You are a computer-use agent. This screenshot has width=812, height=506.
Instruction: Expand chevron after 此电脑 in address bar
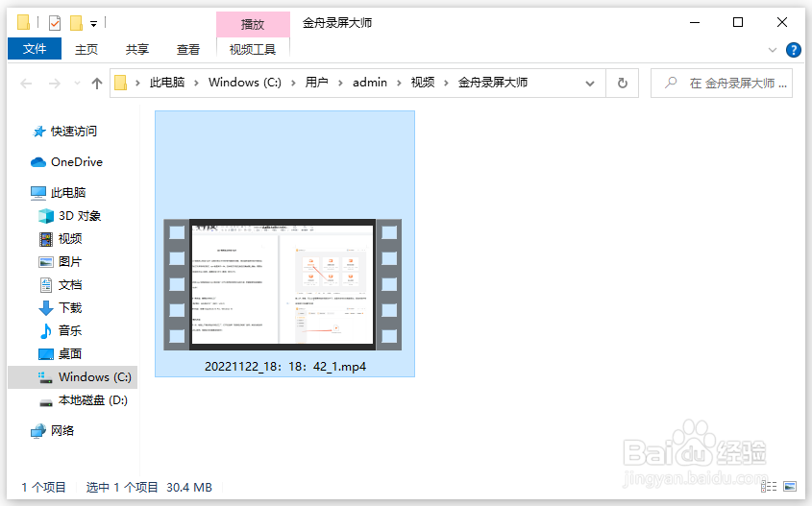pyautogui.click(x=196, y=84)
